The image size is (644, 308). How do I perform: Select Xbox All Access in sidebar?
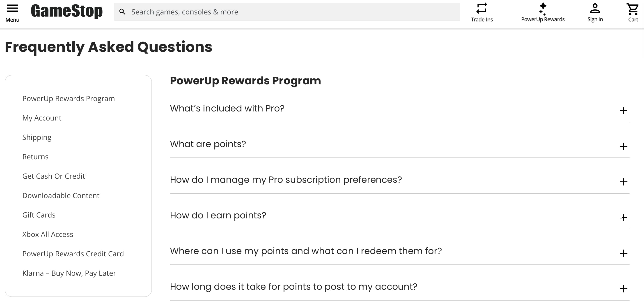tap(48, 234)
